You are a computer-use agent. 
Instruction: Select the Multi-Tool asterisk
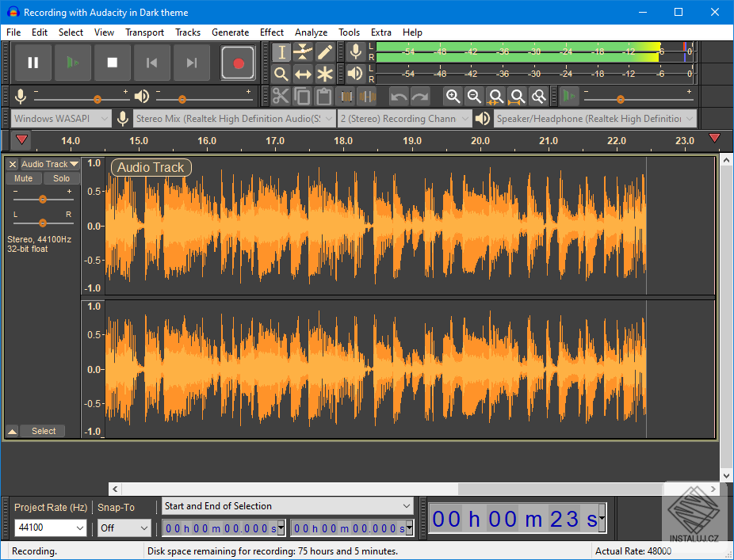(x=324, y=74)
